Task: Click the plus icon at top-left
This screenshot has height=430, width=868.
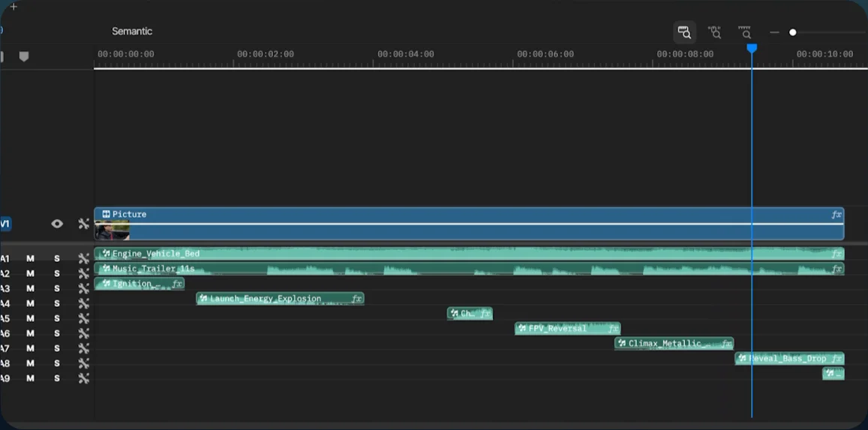Action: [x=14, y=7]
